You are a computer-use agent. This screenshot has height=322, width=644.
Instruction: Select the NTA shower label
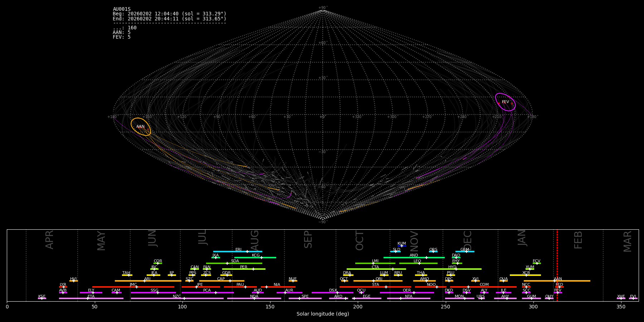point(409,297)
